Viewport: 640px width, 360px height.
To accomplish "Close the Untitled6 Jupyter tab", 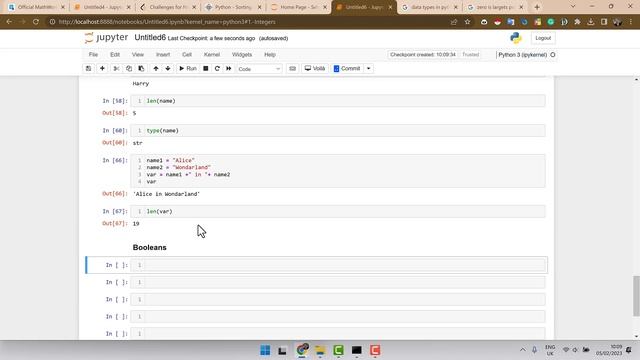I will [x=390, y=7].
